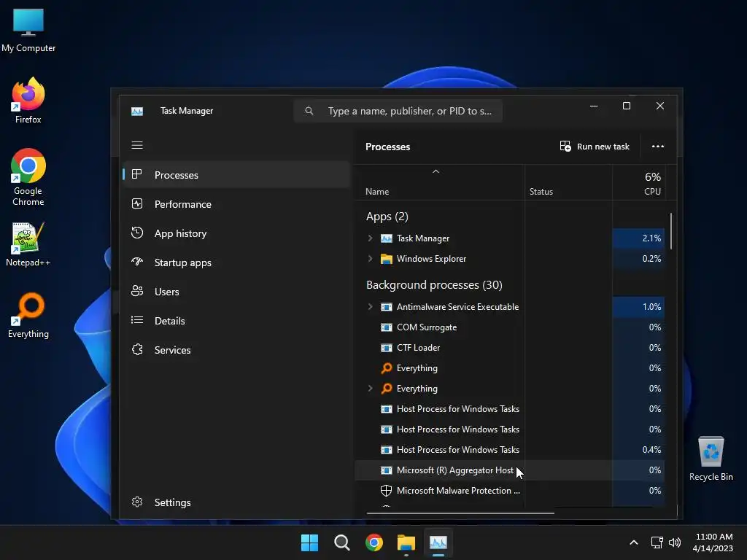Expand Antimalware Service Executable row
This screenshot has height=560, width=747.
tap(370, 307)
